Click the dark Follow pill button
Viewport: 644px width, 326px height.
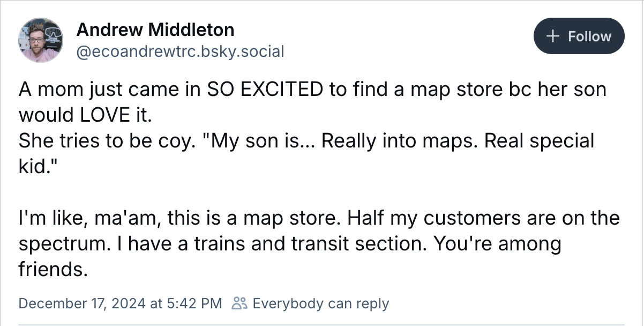coord(579,36)
